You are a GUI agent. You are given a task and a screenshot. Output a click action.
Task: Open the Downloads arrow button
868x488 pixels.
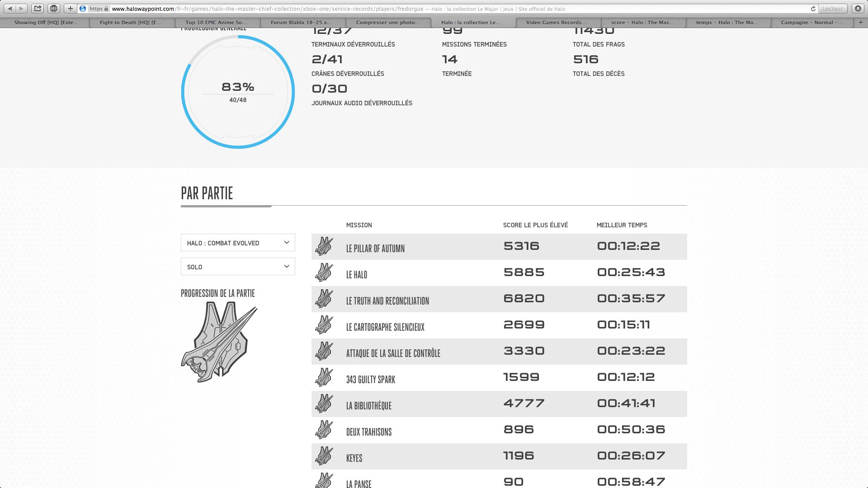pos(858,9)
